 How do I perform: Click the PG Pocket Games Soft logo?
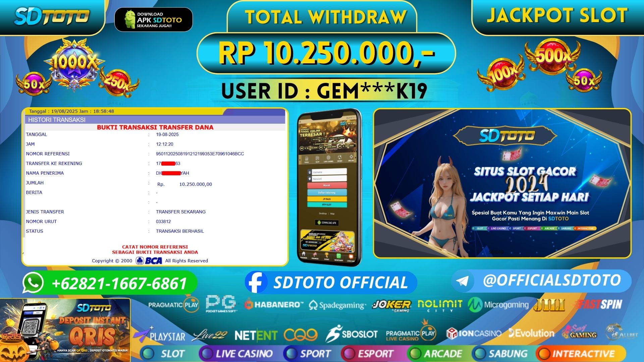(x=221, y=304)
